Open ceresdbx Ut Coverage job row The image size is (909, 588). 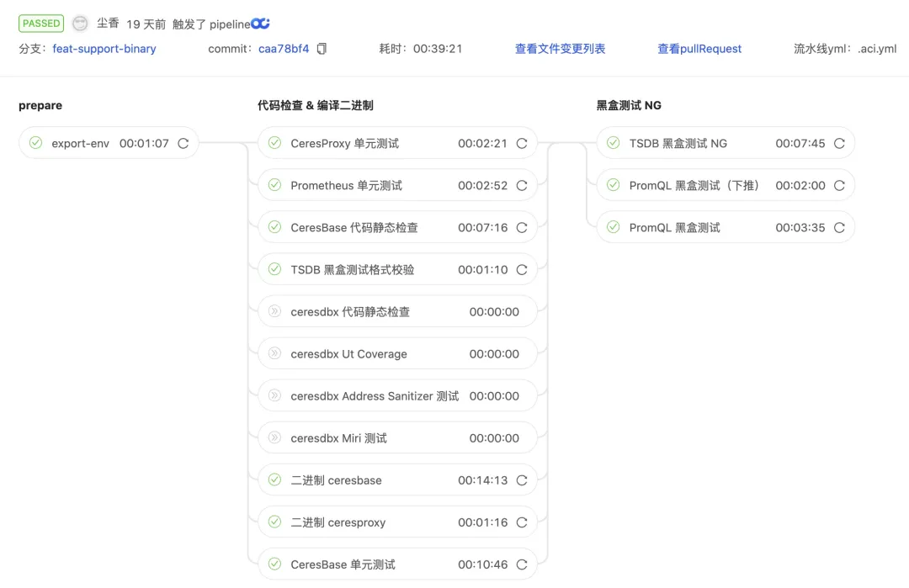397,354
